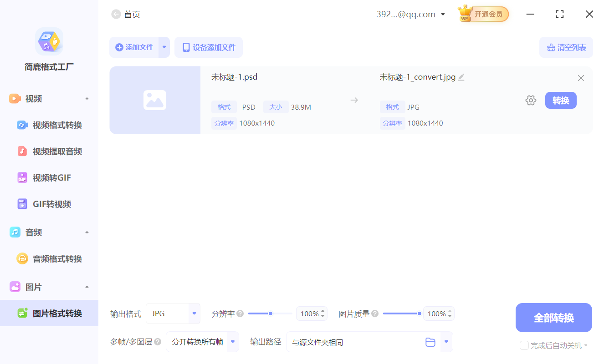Click the 全部转换 button
Image resolution: width=604 pixels, height=364 pixels.
(553, 318)
